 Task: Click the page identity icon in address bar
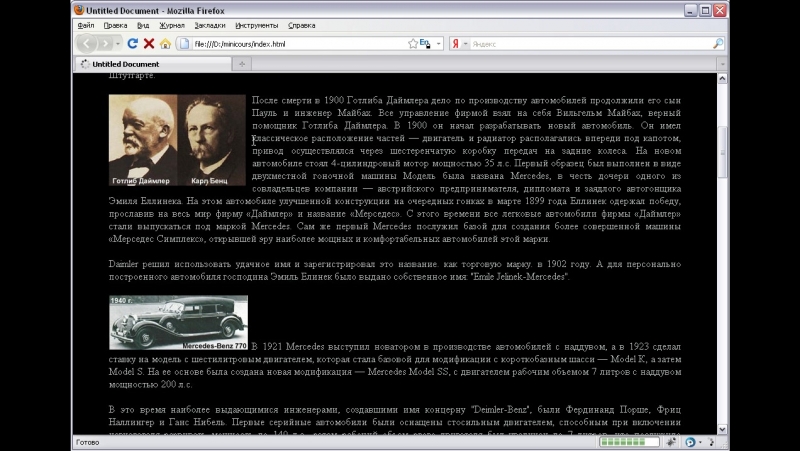point(185,44)
